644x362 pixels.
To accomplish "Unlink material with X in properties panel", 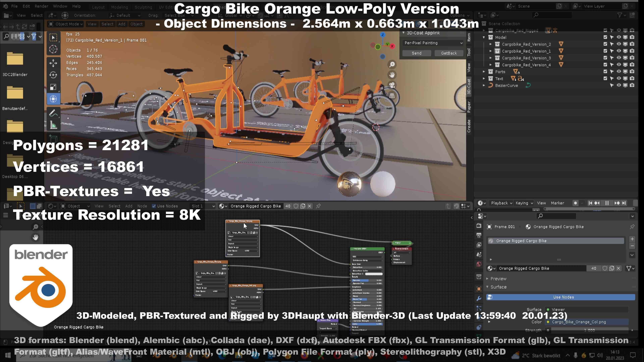I will point(619,268).
